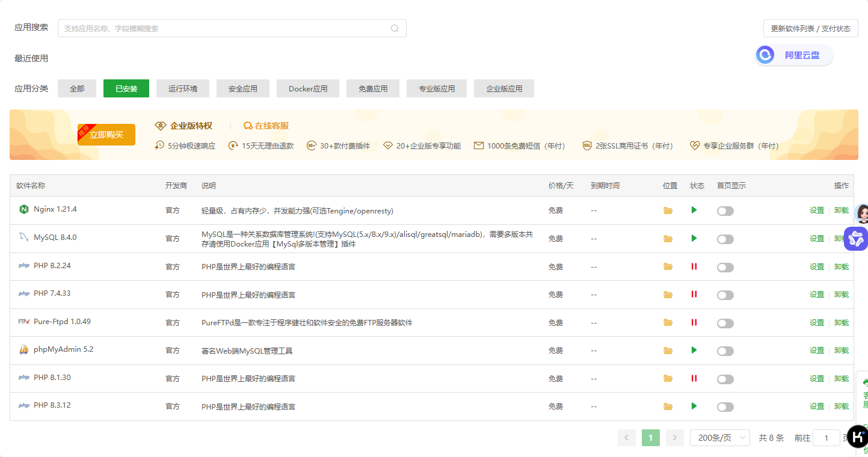
Task: Open the avatar customer service assistant icon
Action: coord(861,213)
